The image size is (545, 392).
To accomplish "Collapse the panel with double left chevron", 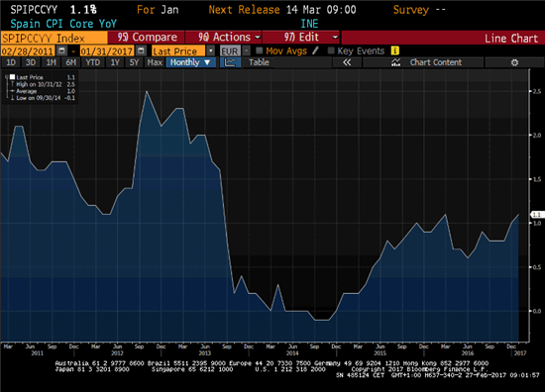I will pyautogui.click(x=347, y=62).
